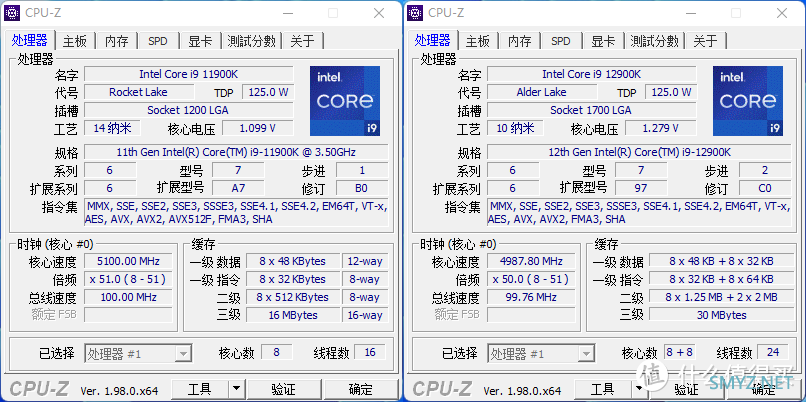Click L1 data 12-way associativity value

365,261
